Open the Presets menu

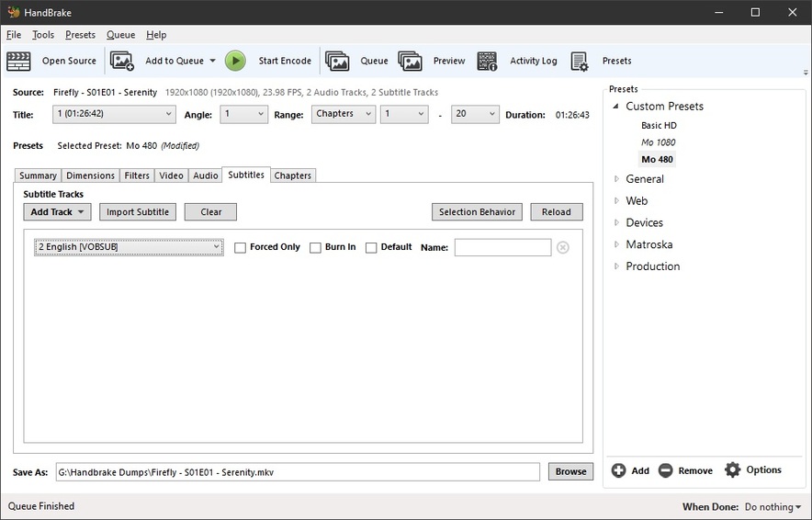[80, 35]
